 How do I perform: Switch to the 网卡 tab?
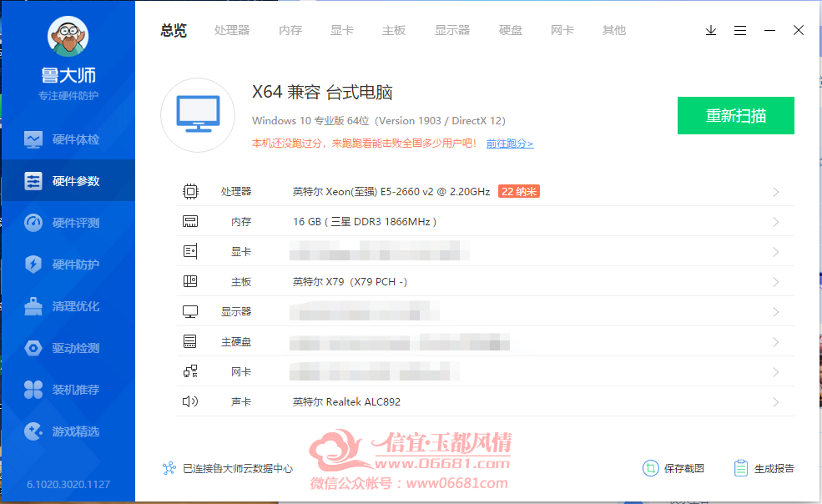point(562,30)
